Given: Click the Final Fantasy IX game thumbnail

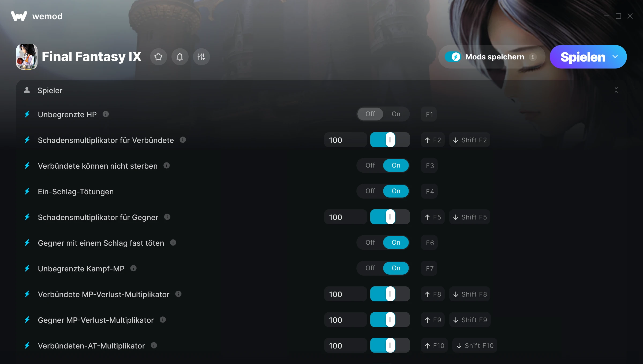Looking at the screenshot, I should (x=27, y=57).
